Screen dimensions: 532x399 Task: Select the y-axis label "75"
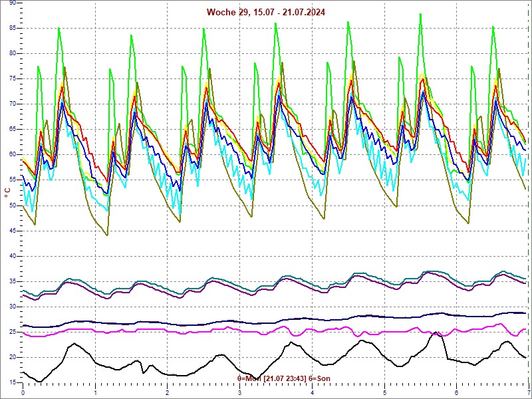point(12,78)
